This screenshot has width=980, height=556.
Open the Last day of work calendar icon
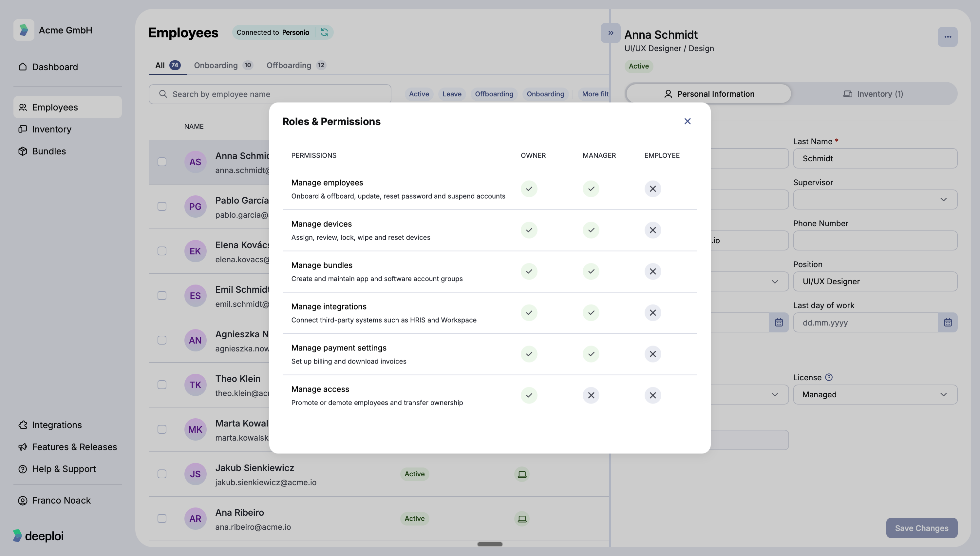point(948,323)
